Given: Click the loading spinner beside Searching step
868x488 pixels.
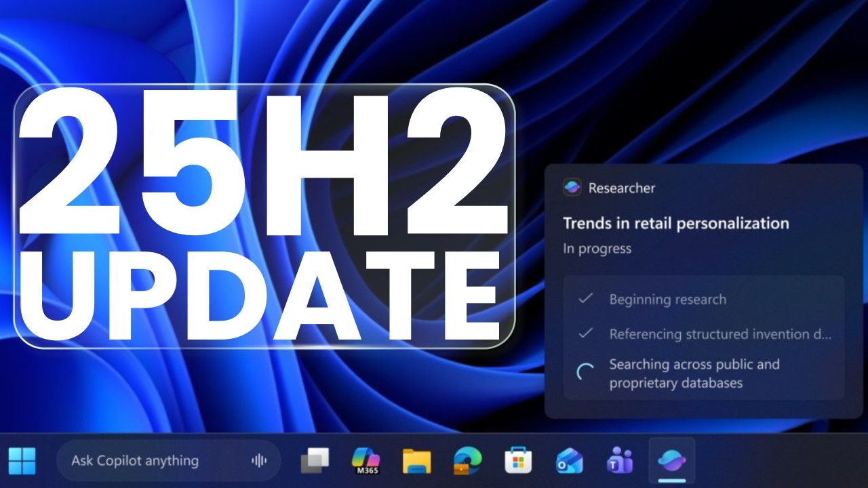Looking at the screenshot, I should coord(585,372).
